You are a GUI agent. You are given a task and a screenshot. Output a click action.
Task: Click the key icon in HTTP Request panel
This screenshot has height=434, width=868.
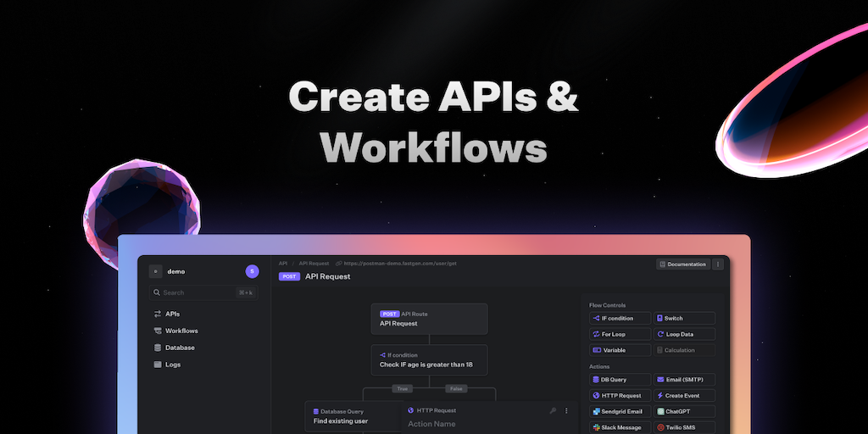tap(553, 411)
